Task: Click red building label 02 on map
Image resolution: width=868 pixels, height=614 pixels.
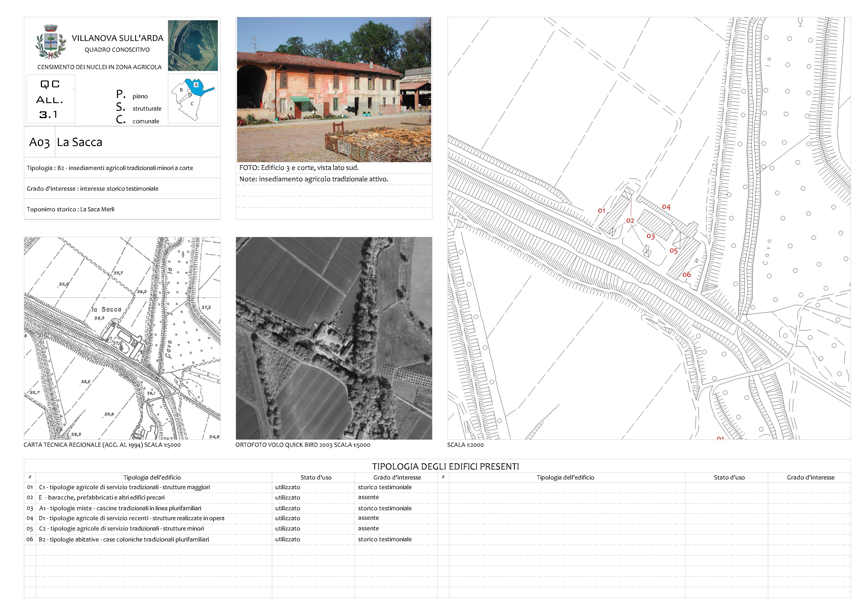Action: click(x=630, y=220)
